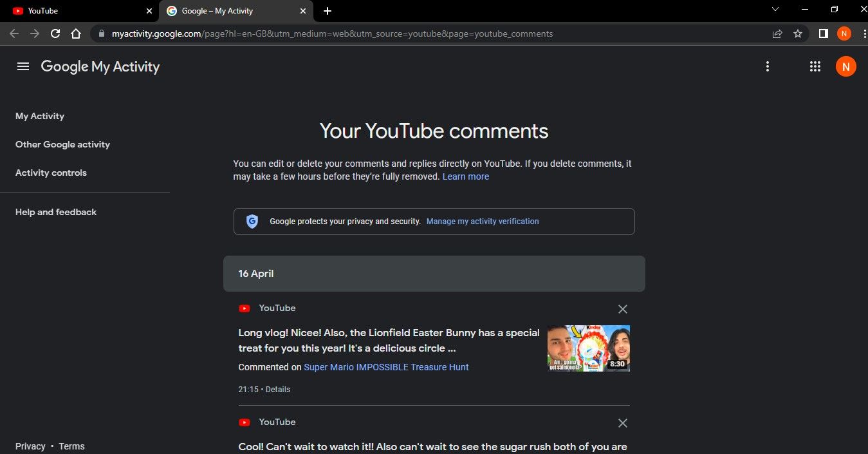Click the 'Cool! Can't wait to watch it' comment text
This screenshot has width=868, height=454.
[x=432, y=446]
